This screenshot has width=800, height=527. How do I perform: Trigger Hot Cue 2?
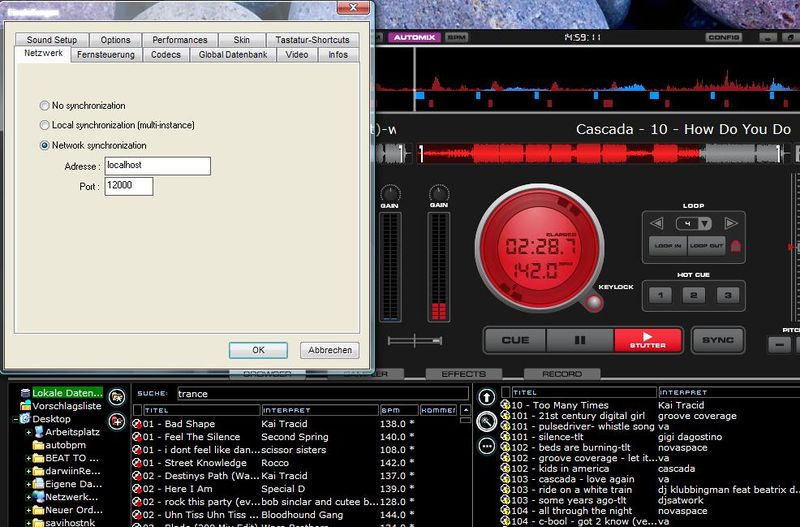click(694, 295)
